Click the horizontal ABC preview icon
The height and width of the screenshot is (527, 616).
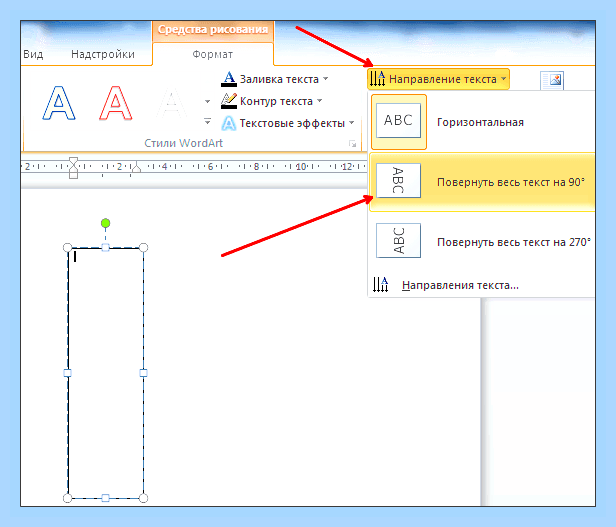click(x=398, y=120)
